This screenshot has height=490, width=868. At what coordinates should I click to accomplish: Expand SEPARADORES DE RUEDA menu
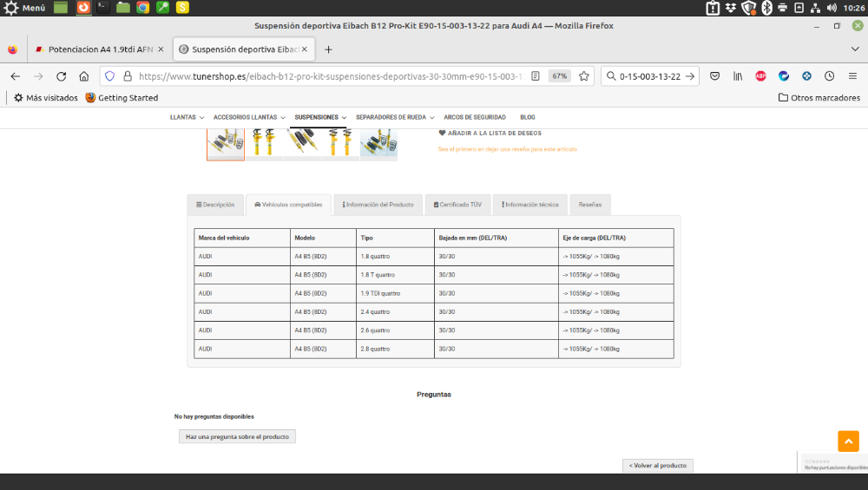395,117
